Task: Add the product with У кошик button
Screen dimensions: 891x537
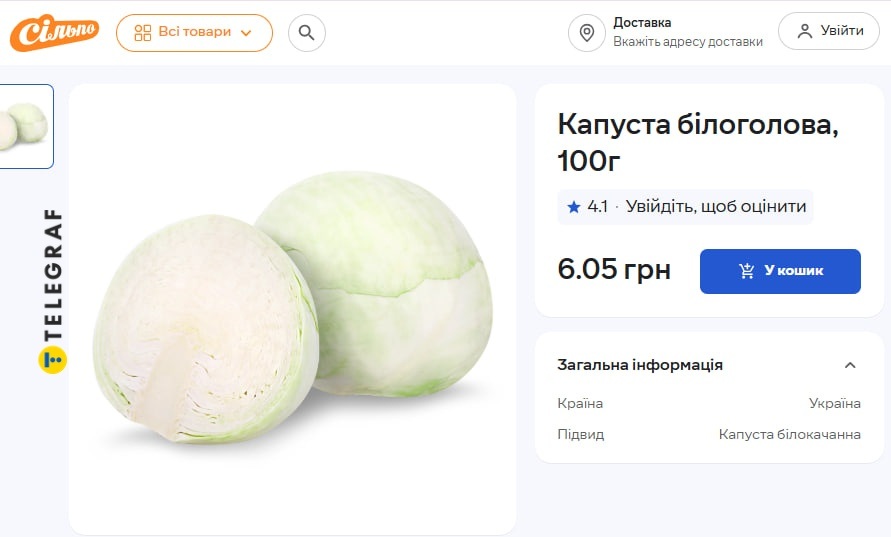Action: tap(780, 271)
